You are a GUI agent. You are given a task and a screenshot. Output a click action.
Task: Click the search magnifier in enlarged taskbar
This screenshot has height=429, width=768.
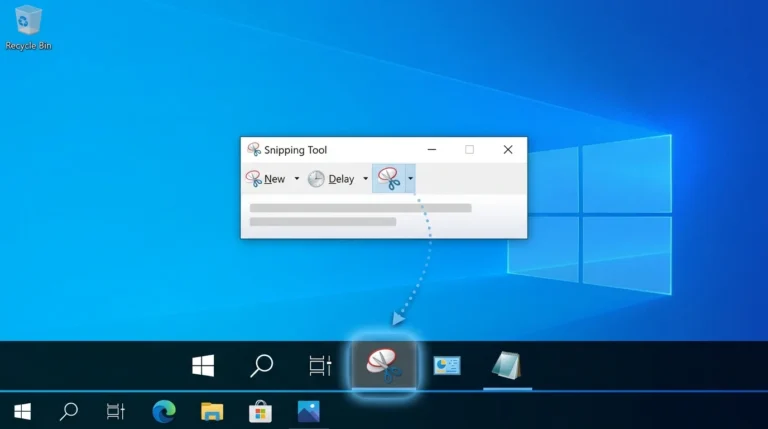click(x=262, y=365)
